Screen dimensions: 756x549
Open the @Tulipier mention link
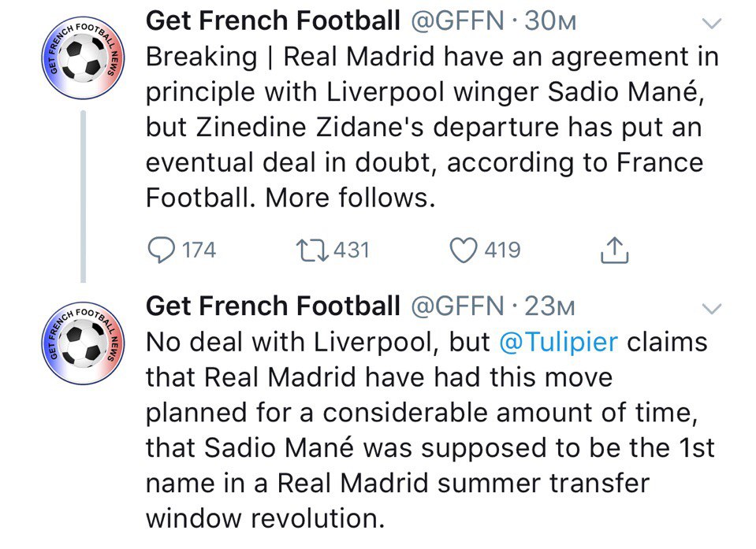pos(558,343)
